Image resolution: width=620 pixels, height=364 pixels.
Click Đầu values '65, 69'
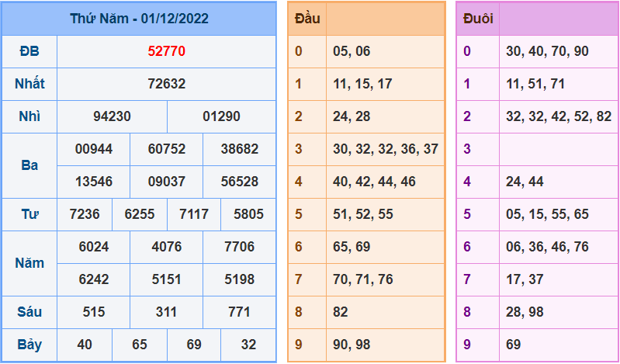pyautogui.click(x=352, y=247)
